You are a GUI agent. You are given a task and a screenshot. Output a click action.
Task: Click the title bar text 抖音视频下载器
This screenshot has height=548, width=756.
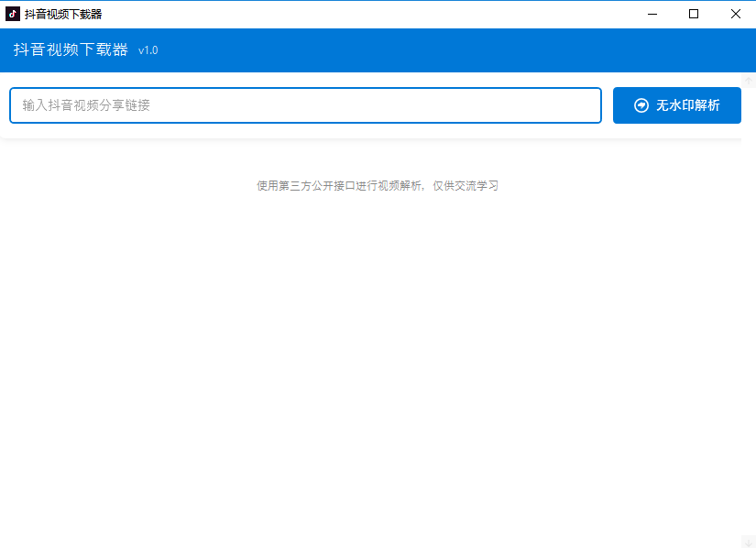click(x=62, y=13)
